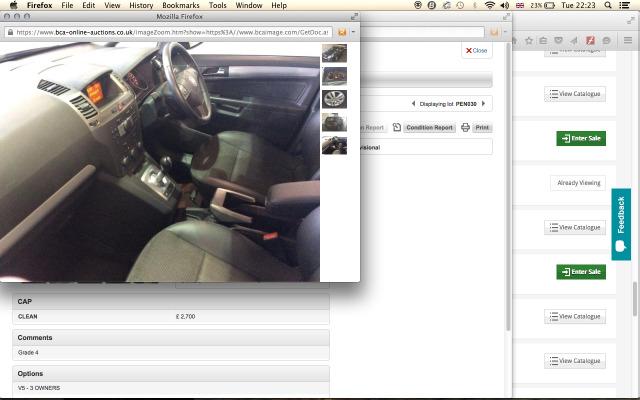Click the CLEAN value £ 2,700
The height and width of the screenshot is (400, 640).
185,316
